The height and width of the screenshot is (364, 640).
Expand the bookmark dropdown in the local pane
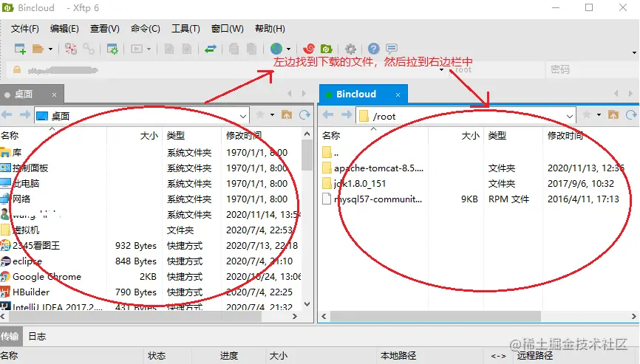coord(272,115)
